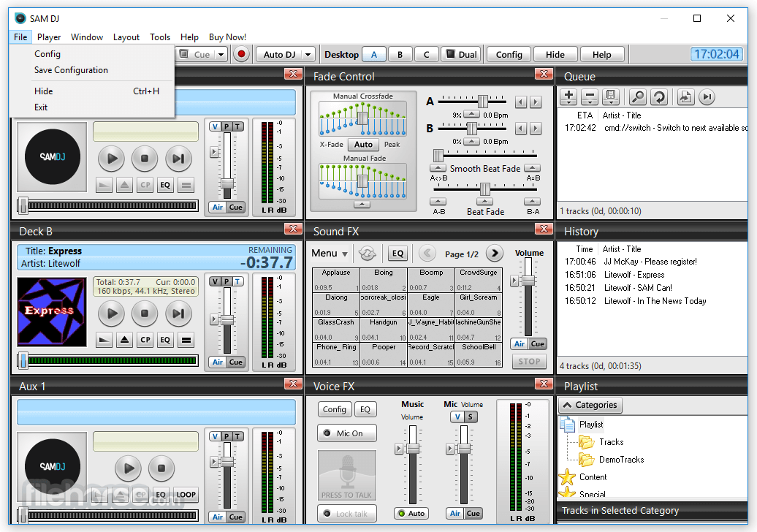Image resolution: width=757 pixels, height=532 pixels.
Task: Open the Cue dropdown arrow in toolbar
Action: point(221,55)
